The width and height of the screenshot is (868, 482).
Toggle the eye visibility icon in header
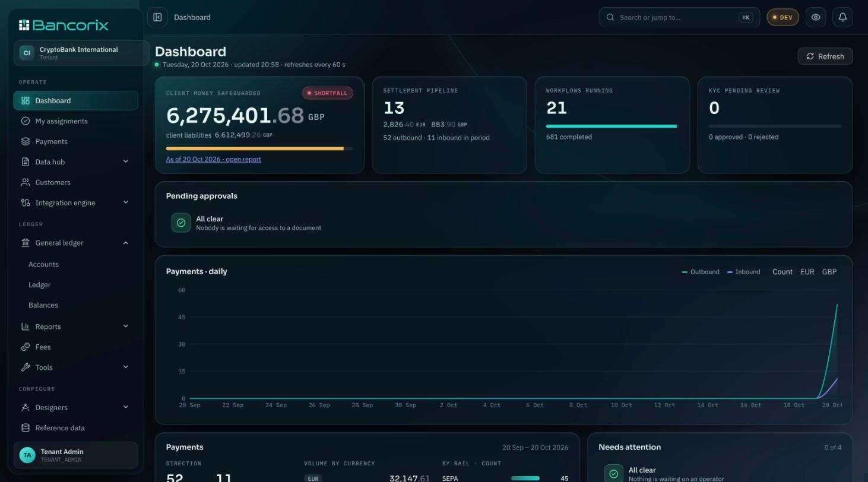tap(816, 17)
